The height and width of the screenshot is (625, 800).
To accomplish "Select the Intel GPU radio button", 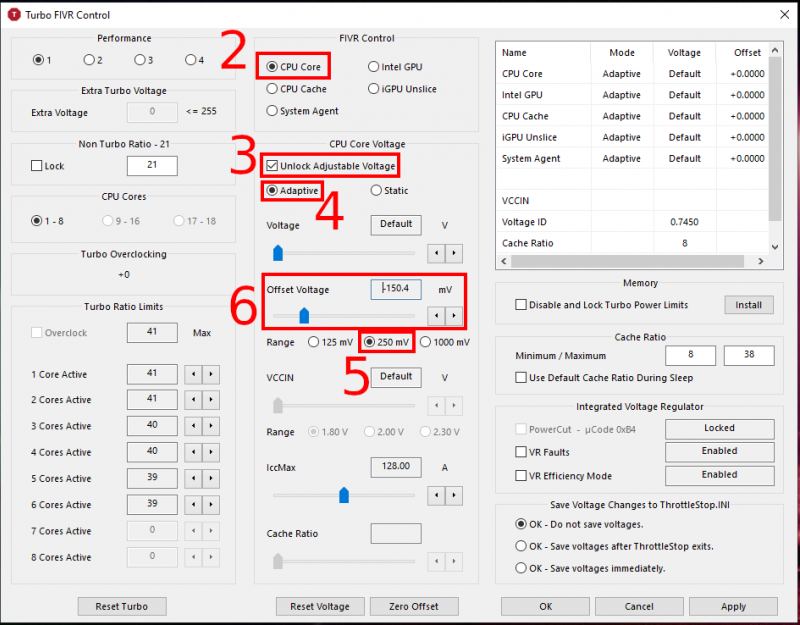I will tap(395, 67).
